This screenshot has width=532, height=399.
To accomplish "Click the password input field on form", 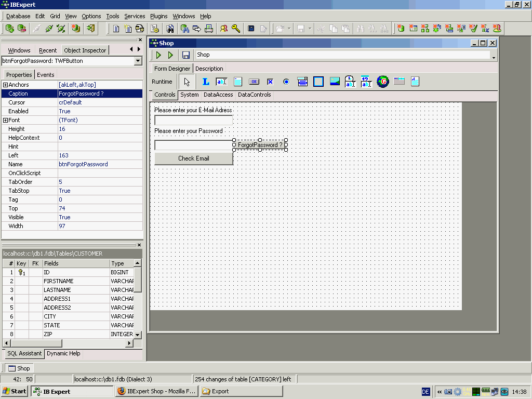I will tap(193, 145).
